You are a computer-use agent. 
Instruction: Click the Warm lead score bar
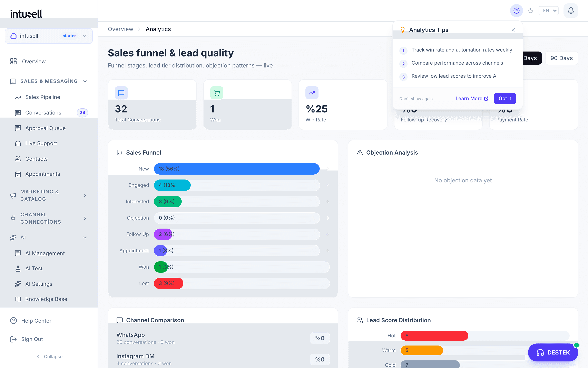coord(422,350)
